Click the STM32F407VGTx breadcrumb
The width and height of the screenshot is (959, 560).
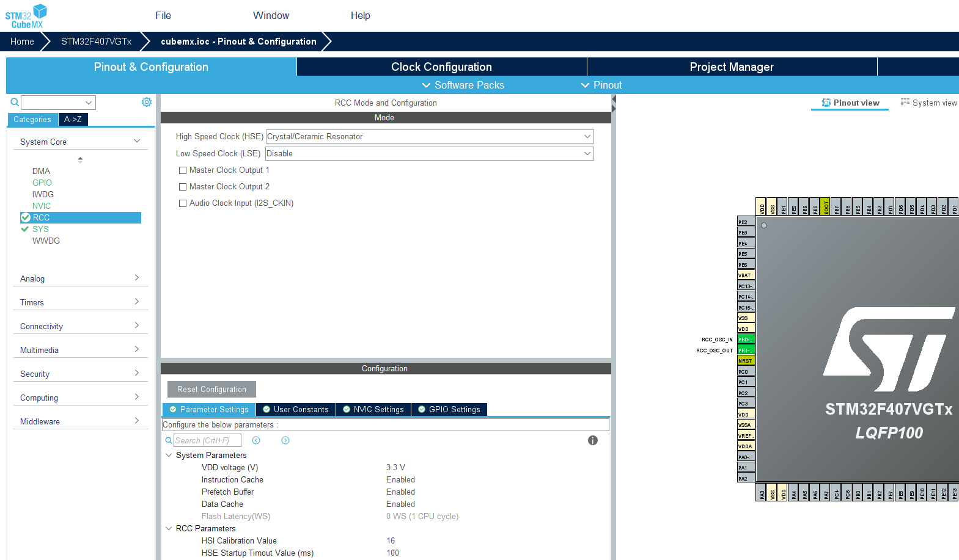point(96,42)
